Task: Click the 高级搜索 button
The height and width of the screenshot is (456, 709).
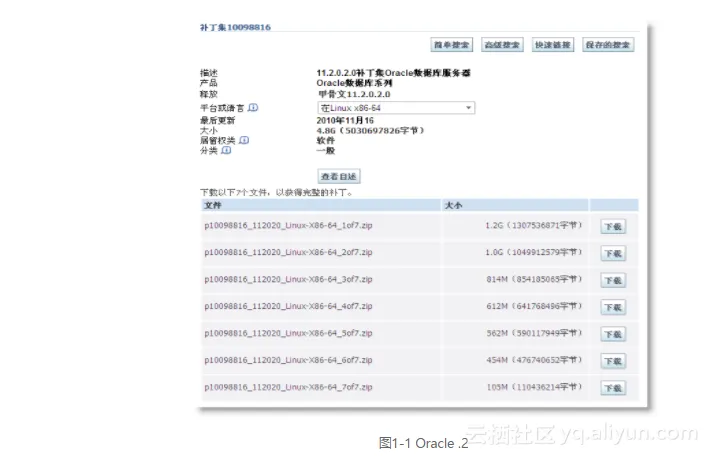Action: pyautogui.click(x=502, y=45)
